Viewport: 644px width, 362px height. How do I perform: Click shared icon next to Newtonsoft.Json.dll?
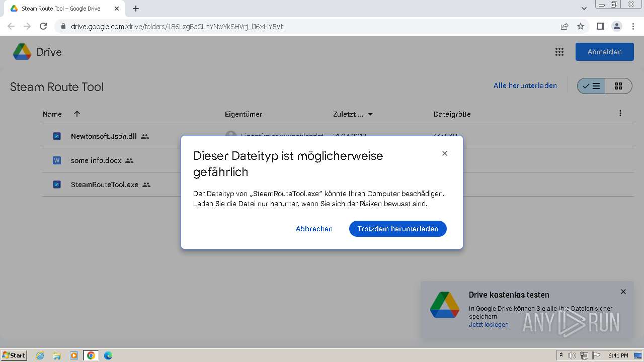pos(145,136)
